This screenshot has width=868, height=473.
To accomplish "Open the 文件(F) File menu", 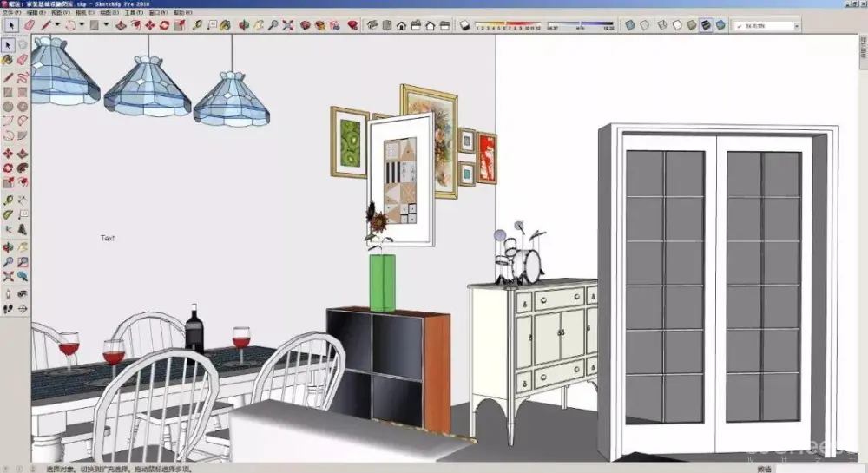I will [11, 13].
